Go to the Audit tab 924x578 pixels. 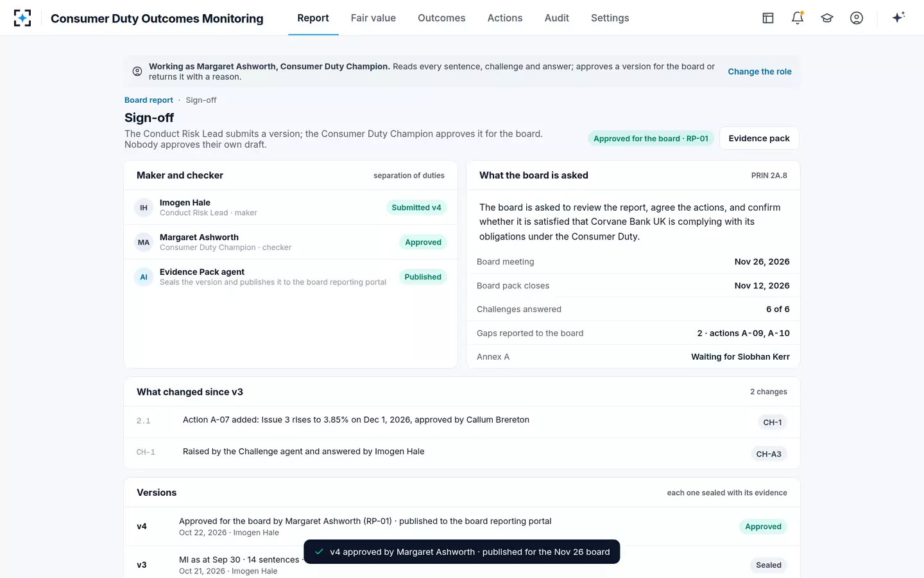pos(557,18)
